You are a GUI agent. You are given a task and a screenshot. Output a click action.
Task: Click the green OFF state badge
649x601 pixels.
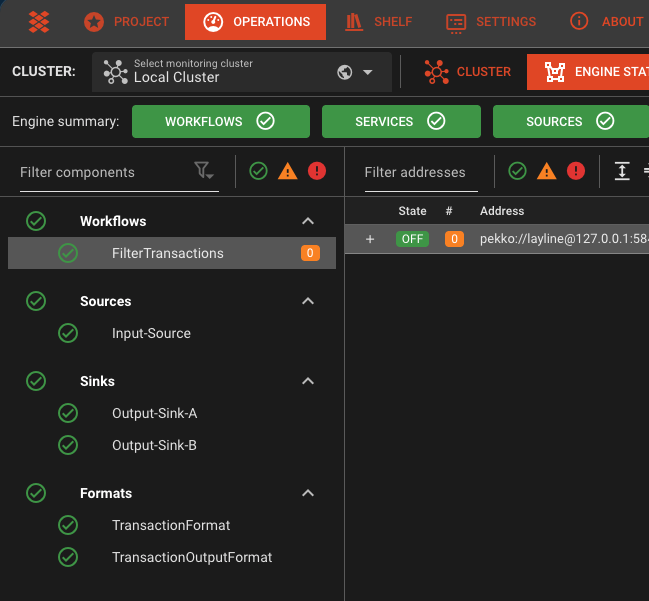(x=412, y=239)
